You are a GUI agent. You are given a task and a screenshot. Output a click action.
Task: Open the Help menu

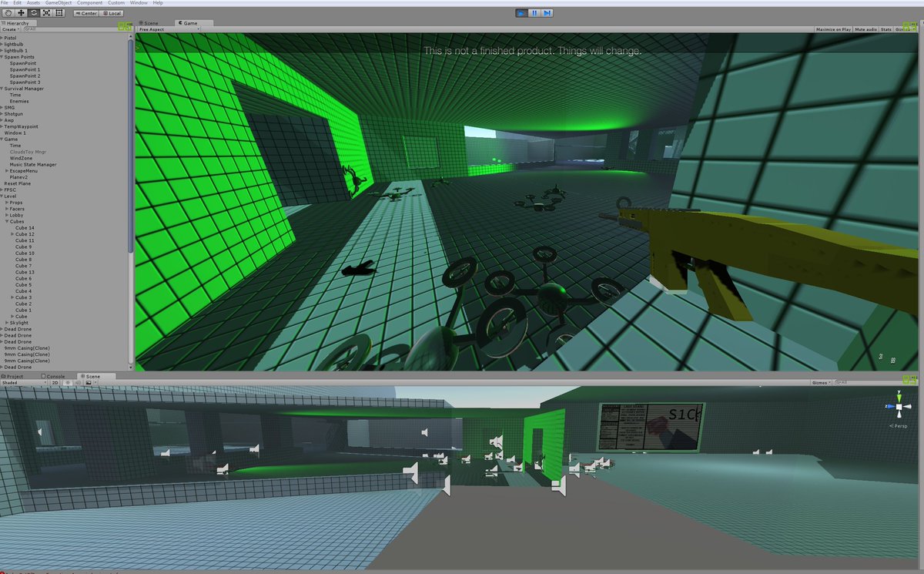(x=158, y=3)
